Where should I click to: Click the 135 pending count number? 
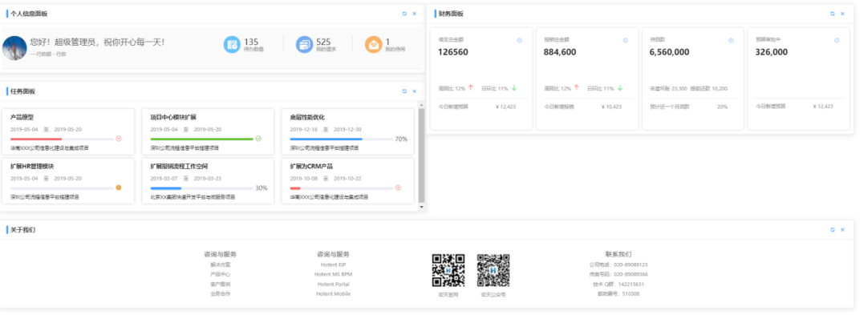click(x=251, y=42)
